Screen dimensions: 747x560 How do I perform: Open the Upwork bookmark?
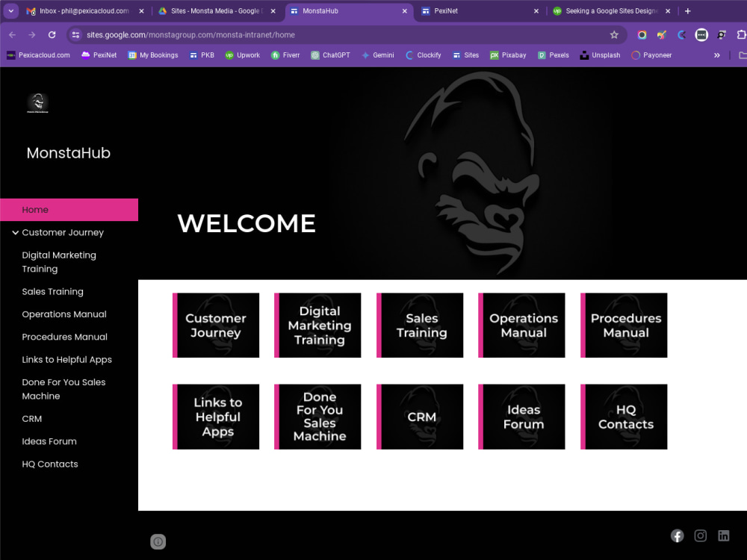pyautogui.click(x=243, y=55)
